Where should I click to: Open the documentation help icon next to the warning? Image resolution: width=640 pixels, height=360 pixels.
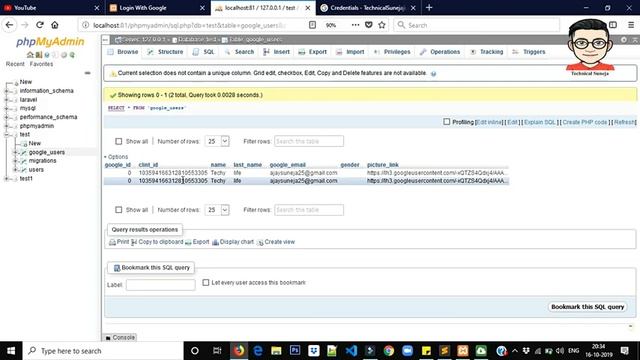pos(433,74)
